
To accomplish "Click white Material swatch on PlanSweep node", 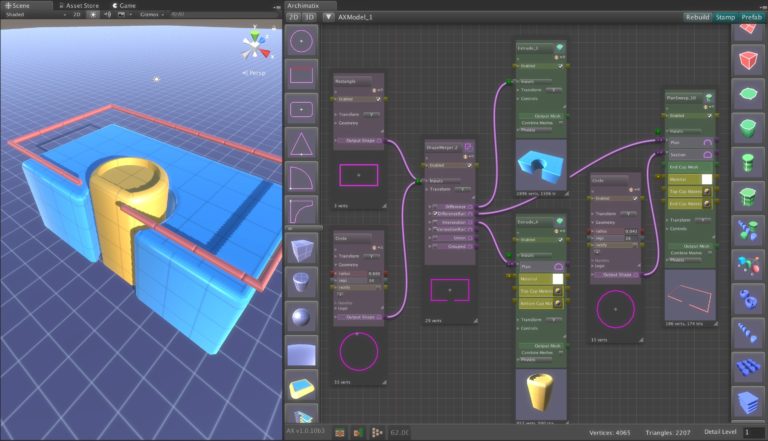I will tap(706, 179).
